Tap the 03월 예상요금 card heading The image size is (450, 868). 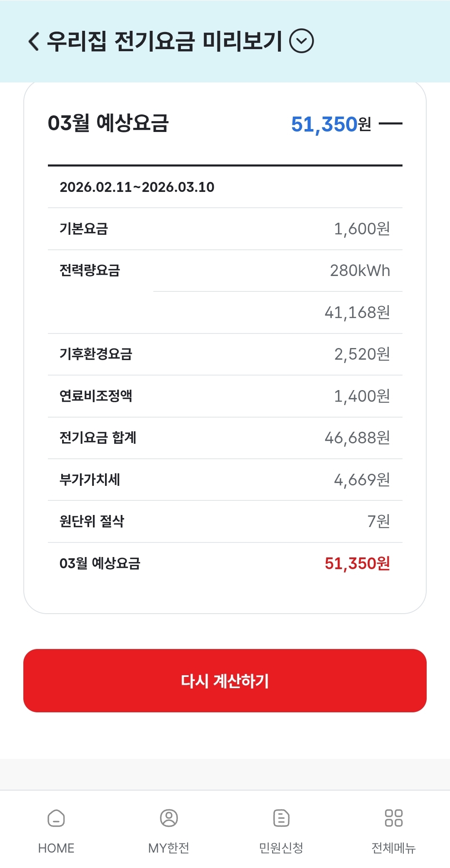coord(108,123)
